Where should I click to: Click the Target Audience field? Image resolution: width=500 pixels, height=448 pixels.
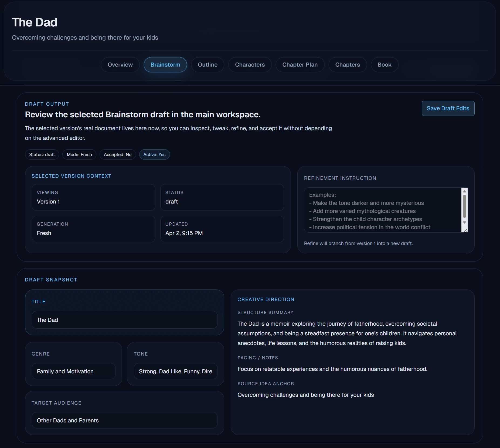click(x=124, y=420)
